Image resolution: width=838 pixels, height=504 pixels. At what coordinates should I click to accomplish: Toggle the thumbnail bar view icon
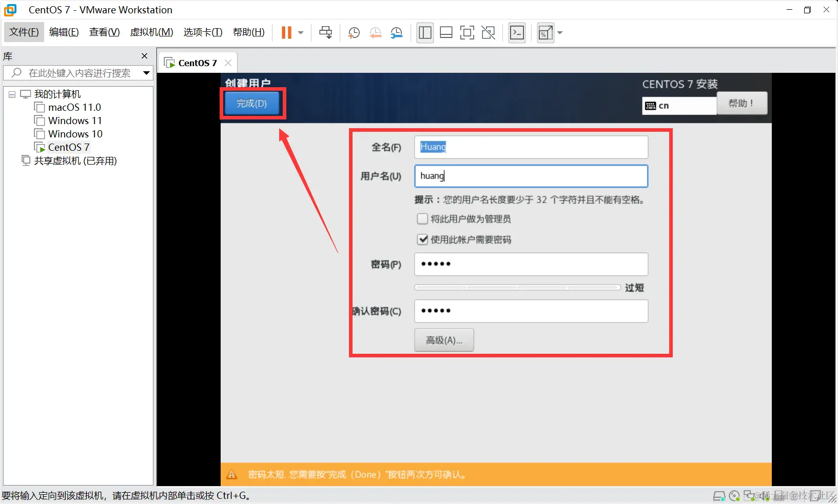point(446,33)
